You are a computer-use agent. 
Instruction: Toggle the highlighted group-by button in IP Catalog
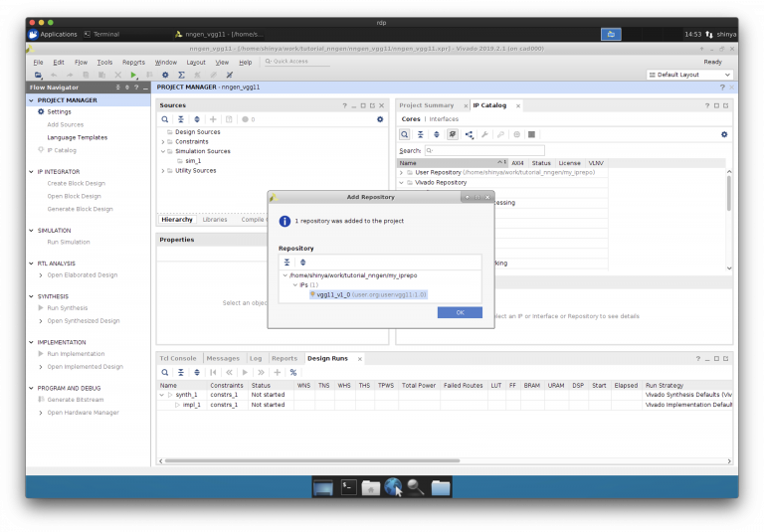point(453,134)
